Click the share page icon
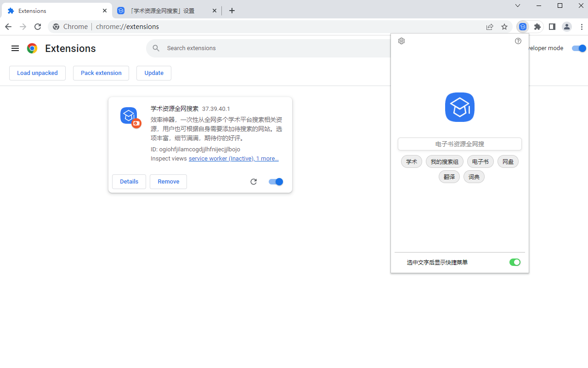Image resolution: width=588 pixels, height=368 pixels. (490, 27)
